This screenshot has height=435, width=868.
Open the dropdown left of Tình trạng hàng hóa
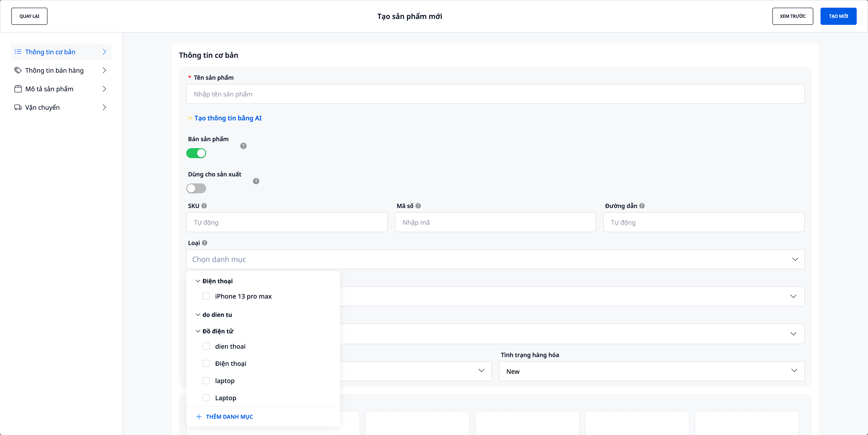click(416, 371)
